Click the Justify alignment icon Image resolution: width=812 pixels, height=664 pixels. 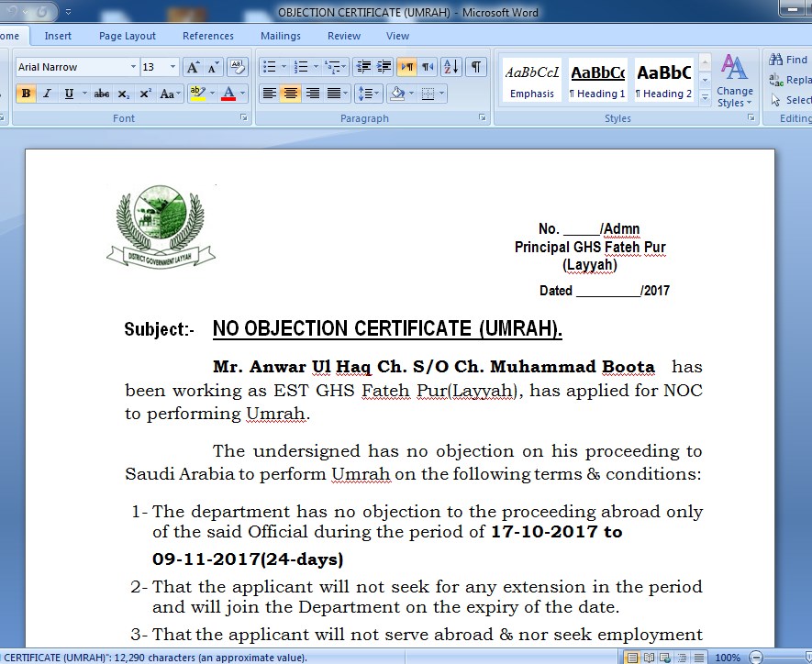coord(334,94)
